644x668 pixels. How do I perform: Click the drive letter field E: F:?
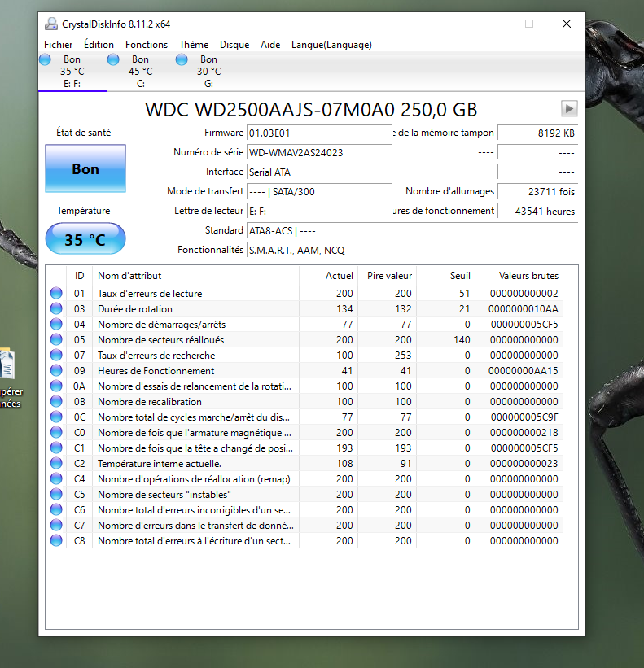(x=319, y=212)
